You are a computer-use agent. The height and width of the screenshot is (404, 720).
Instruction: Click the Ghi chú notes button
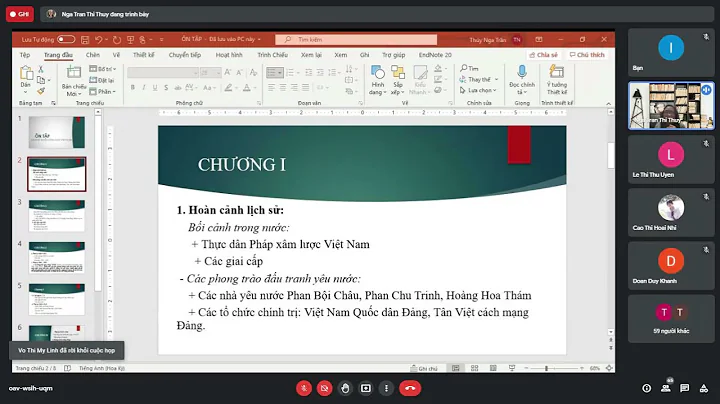click(x=424, y=368)
